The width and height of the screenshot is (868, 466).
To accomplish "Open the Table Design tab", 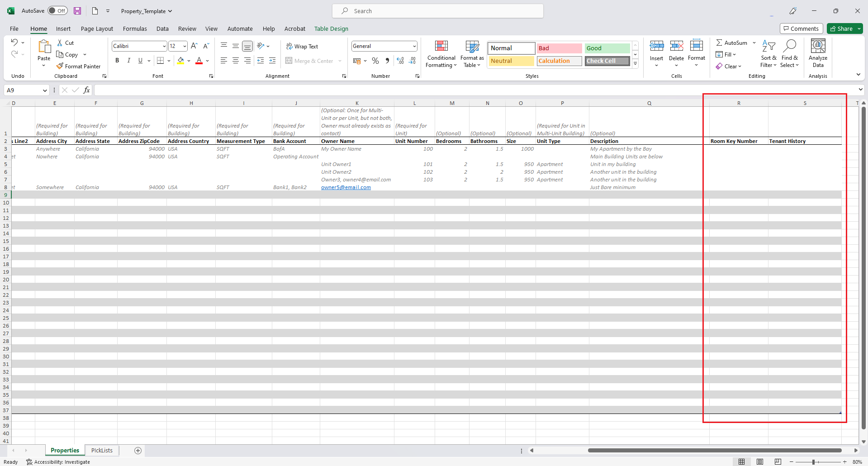I will tap(331, 29).
